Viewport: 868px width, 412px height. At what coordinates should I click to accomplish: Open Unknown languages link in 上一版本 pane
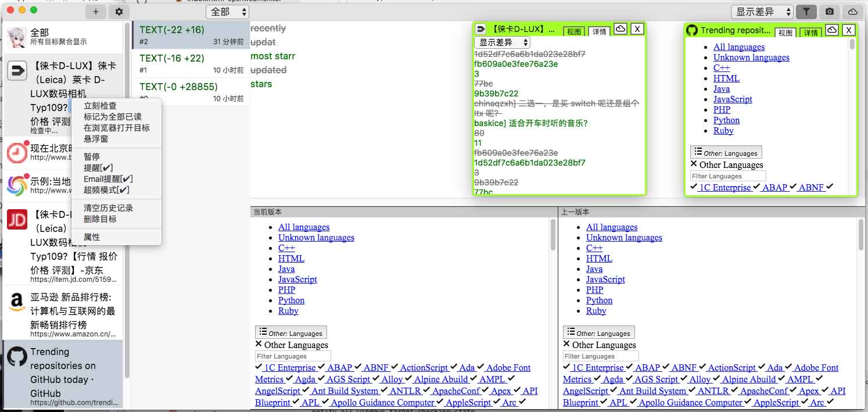624,238
